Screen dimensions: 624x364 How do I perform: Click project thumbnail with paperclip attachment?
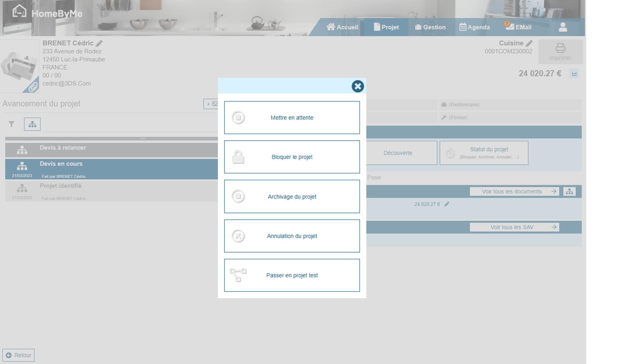click(20, 67)
